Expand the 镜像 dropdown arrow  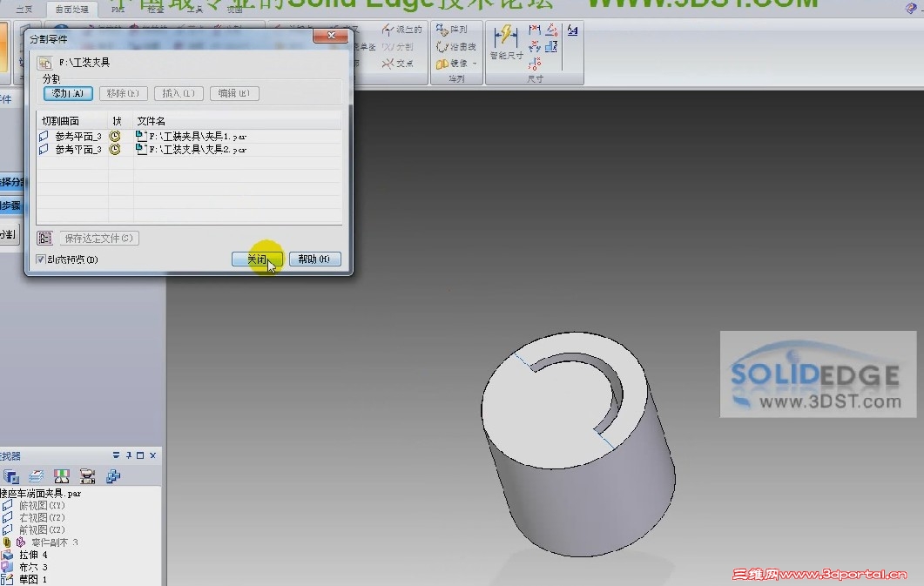pyautogui.click(x=475, y=64)
